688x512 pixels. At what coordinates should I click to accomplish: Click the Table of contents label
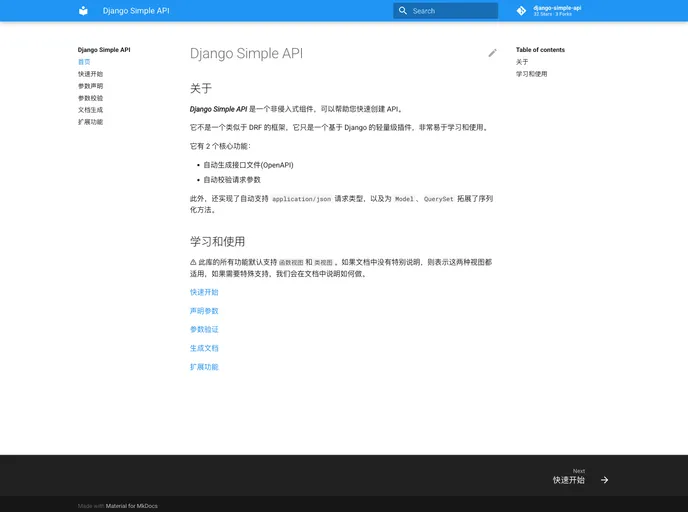tap(540, 50)
